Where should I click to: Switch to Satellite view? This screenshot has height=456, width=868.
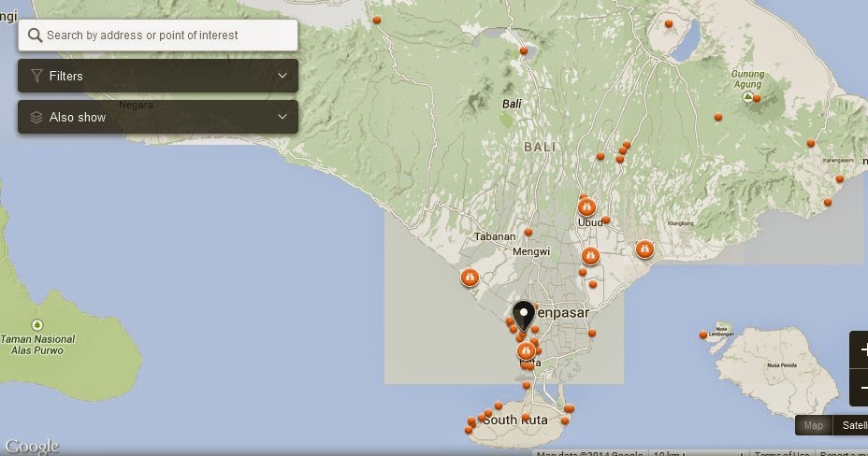tap(851, 425)
